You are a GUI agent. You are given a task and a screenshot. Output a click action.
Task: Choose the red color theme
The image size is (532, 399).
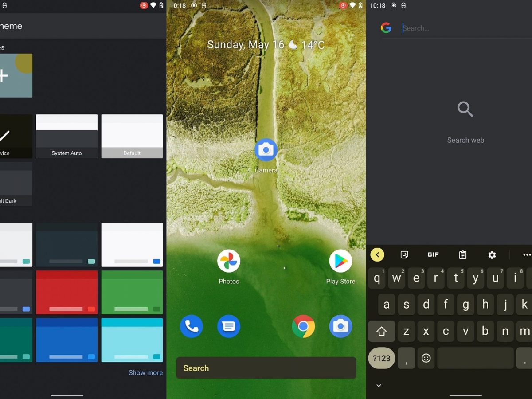66,292
